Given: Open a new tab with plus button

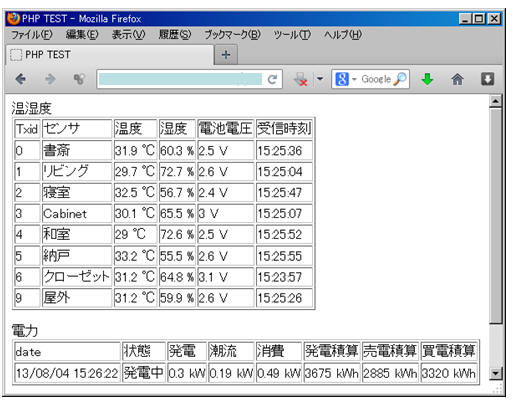Looking at the screenshot, I should [x=226, y=55].
